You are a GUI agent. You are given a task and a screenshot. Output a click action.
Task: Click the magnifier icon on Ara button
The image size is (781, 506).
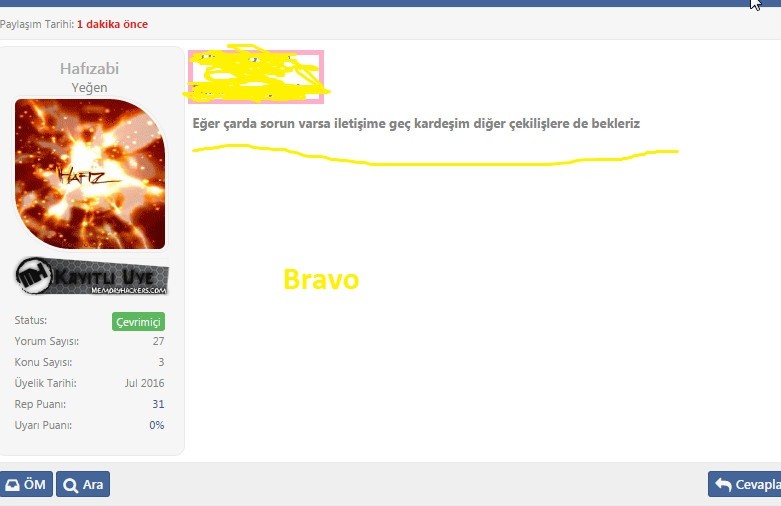click(x=71, y=485)
